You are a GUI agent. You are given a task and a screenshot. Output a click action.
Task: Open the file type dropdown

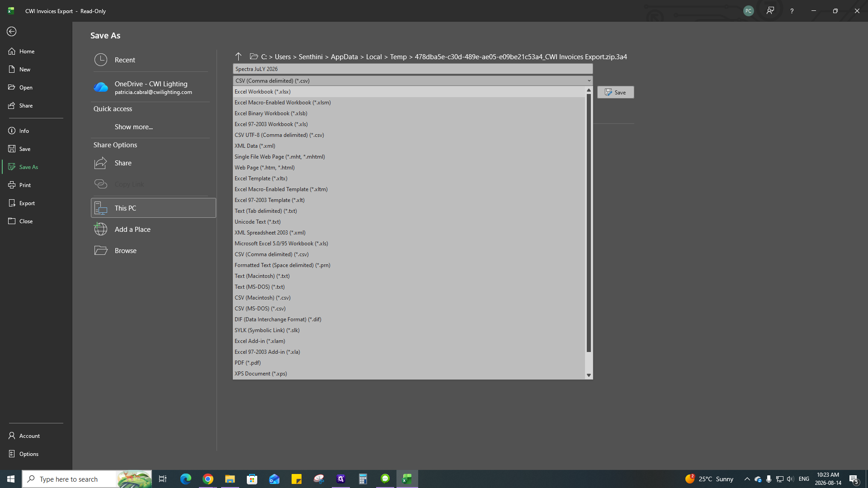[x=413, y=80]
